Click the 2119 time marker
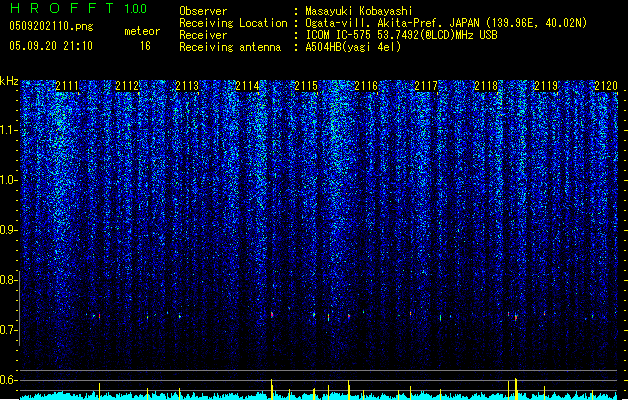This screenshot has width=629, height=400. click(546, 86)
